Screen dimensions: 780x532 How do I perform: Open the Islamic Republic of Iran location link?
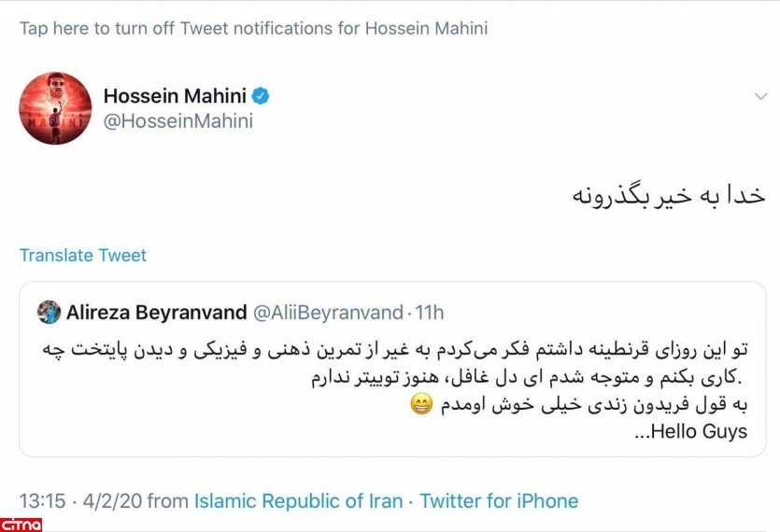[x=298, y=501]
